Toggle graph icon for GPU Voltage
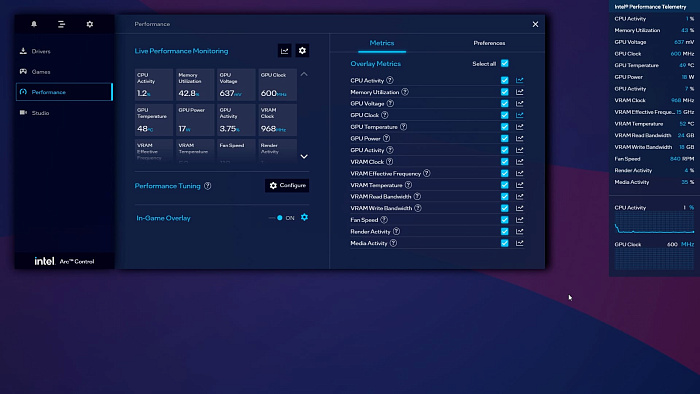 [x=520, y=104]
